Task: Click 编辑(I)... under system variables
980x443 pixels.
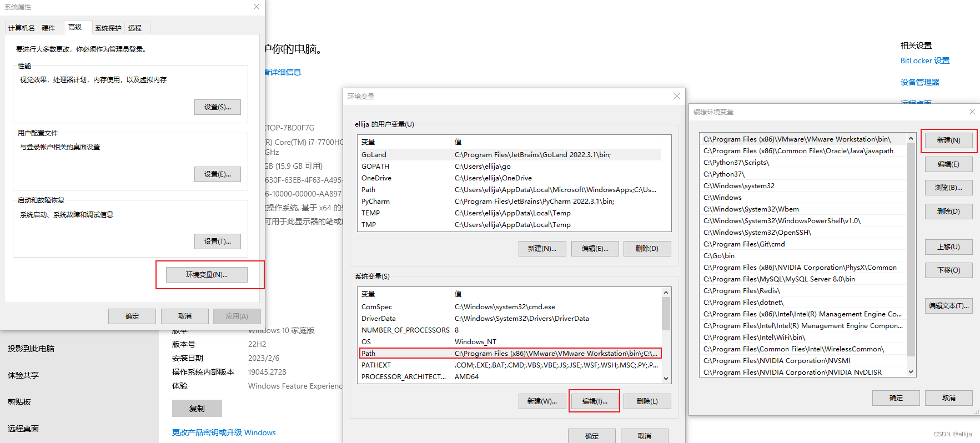Action: tap(594, 401)
